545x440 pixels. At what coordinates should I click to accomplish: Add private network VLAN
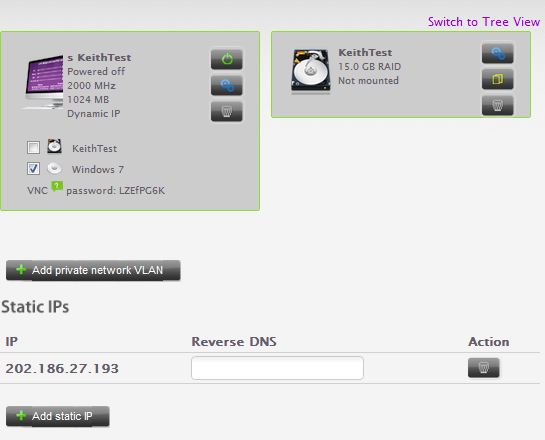(x=93, y=270)
